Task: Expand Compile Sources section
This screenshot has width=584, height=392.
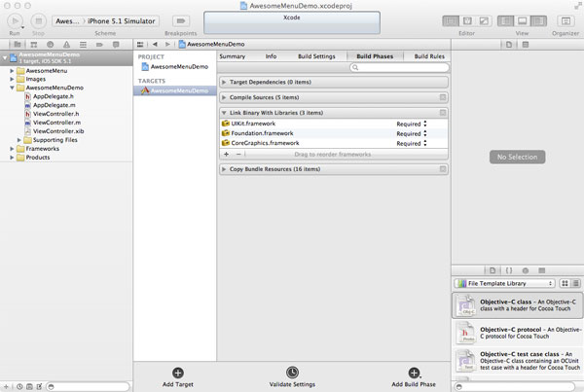Action: [x=224, y=97]
